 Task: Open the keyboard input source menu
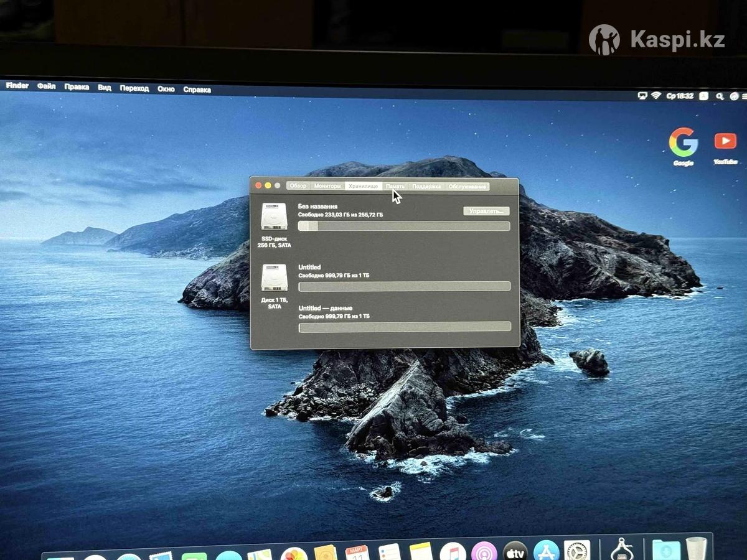click(x=703, y=96)
